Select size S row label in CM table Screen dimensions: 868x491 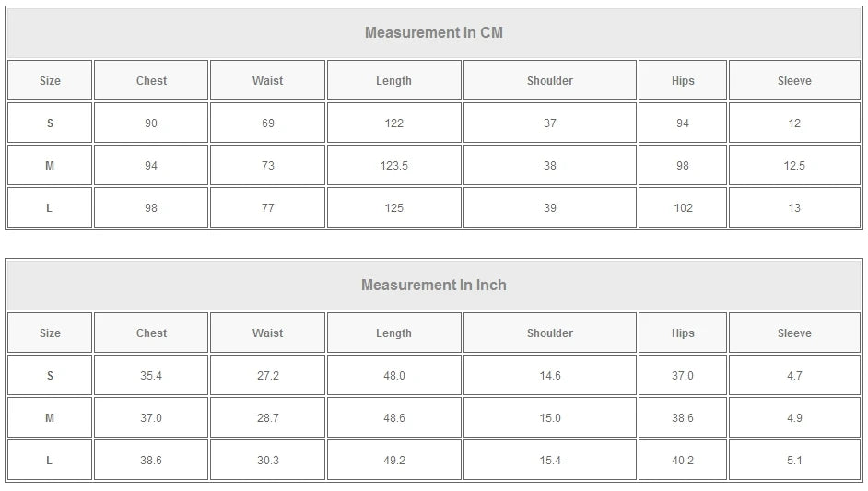click(x=50, y=123)
